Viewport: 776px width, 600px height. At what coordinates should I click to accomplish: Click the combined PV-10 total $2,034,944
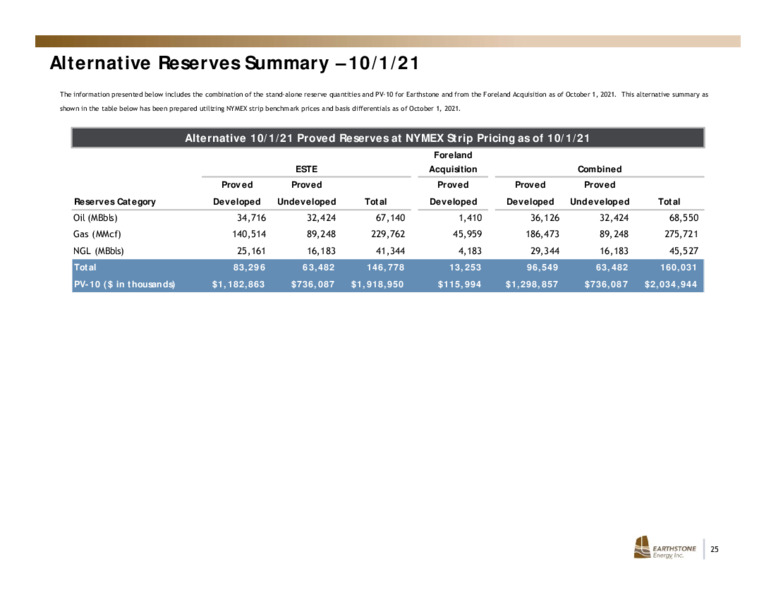click(x=671, y=284)
